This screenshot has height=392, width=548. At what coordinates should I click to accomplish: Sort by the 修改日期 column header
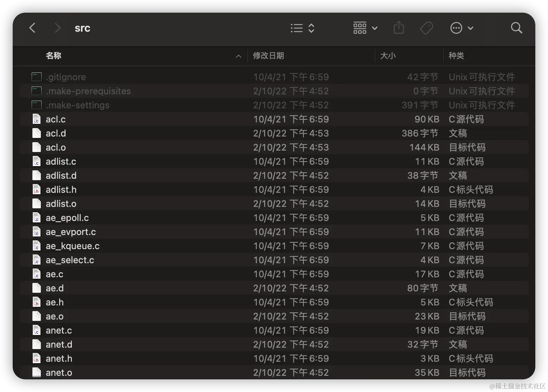coord(268,56)
